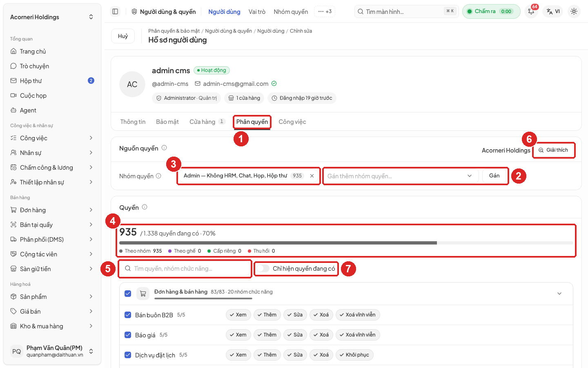The height and width of the screenshot is (368, 588).
Task: Go to Vai trò in top navigation
Action: click(x=257, y=12)
